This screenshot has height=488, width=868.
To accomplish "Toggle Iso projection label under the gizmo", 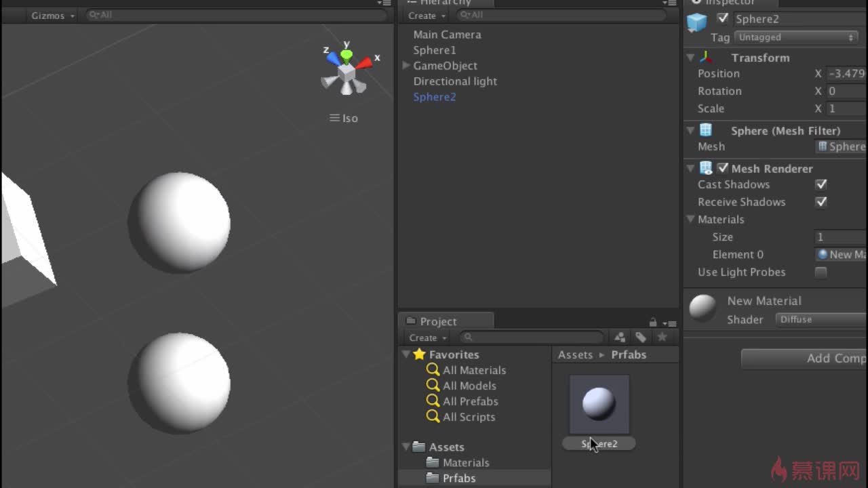I will [x=344, y=118].
